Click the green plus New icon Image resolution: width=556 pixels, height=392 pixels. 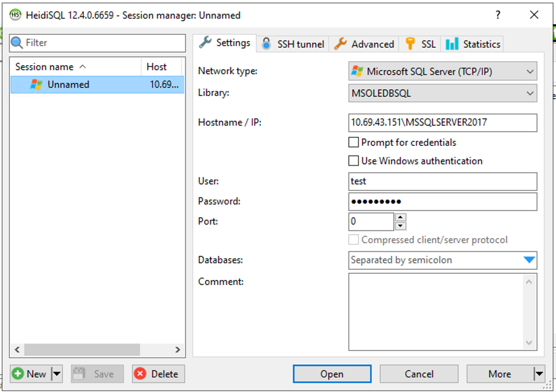[x=18, y=373]
